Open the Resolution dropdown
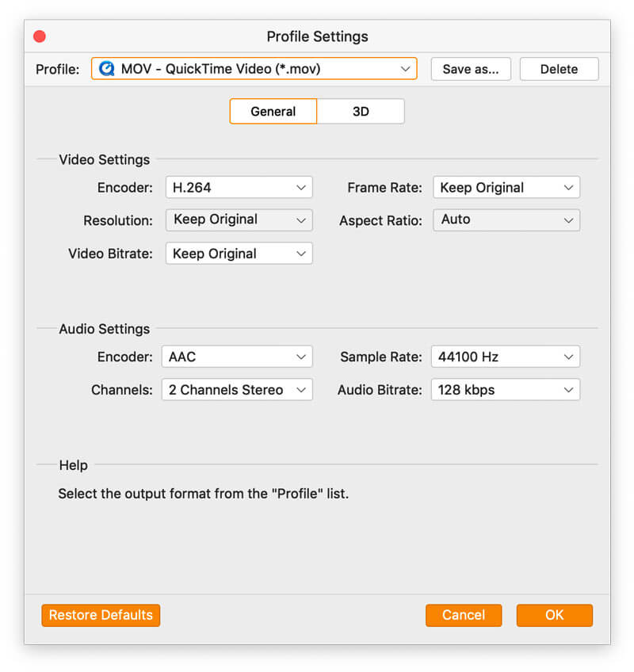Image resolution: width=634 pixels, height=672 pixels. click(239, 220)
